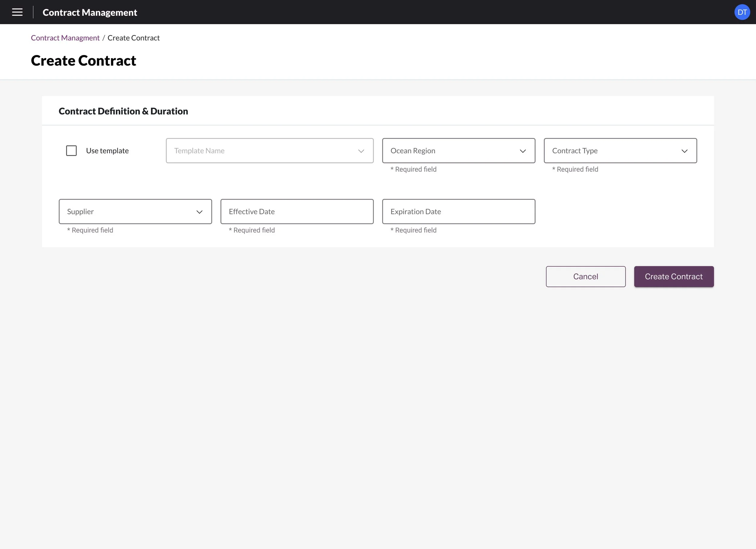This screenshot has height=549, width=756.
Task: Click the Template Name chevron arrow
Action: click(361, 151)
